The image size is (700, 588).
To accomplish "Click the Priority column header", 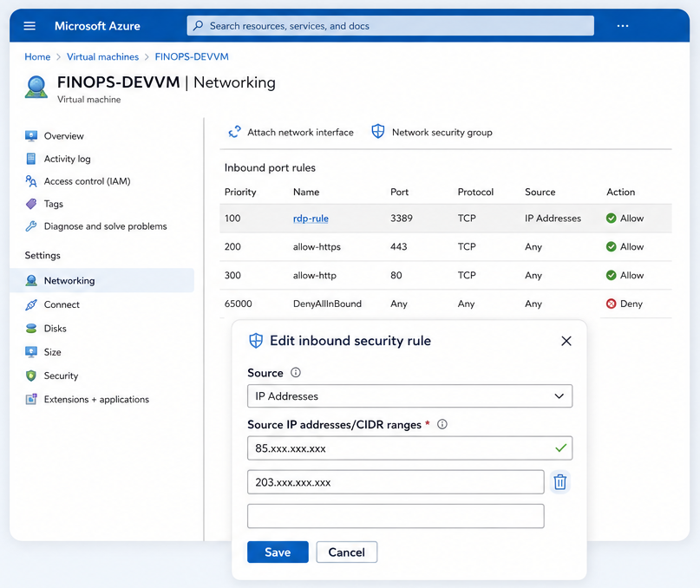I will point(240,192).
